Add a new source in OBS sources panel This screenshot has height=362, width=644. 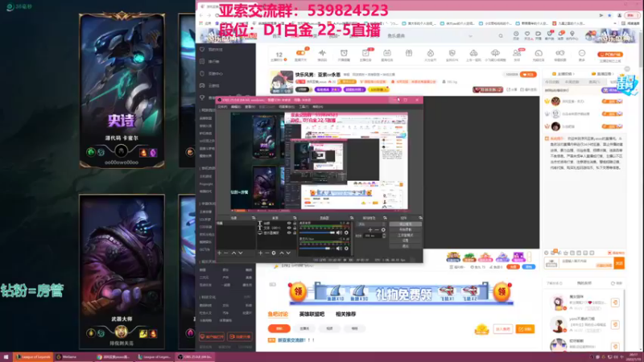tap(260, 253)
